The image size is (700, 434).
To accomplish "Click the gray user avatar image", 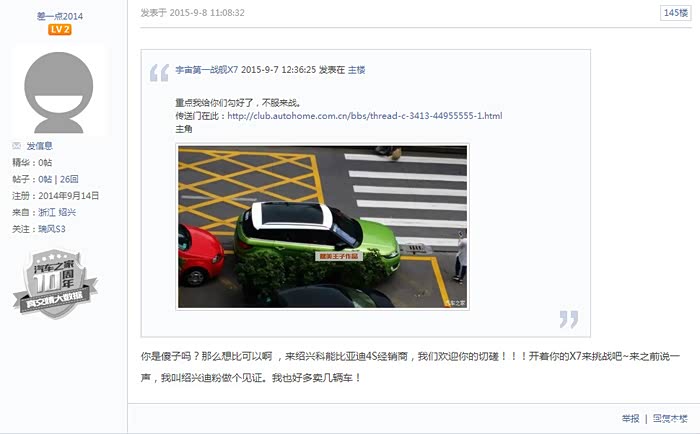I will click(58, 90).
